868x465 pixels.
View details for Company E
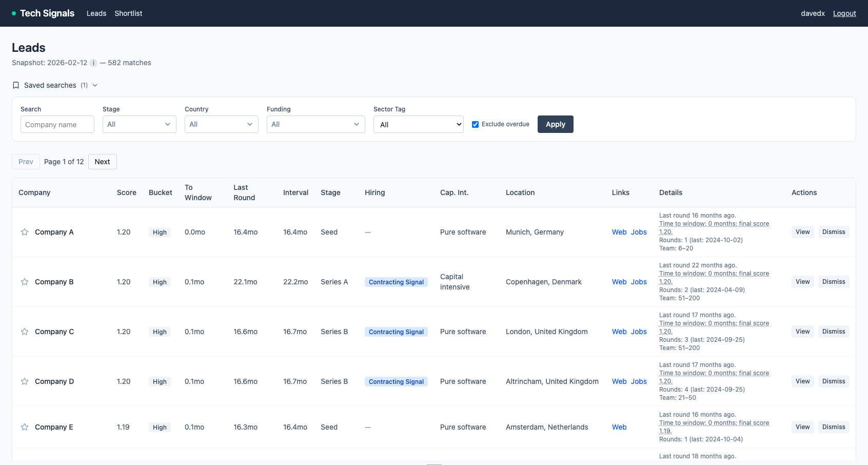click(803, 427)
